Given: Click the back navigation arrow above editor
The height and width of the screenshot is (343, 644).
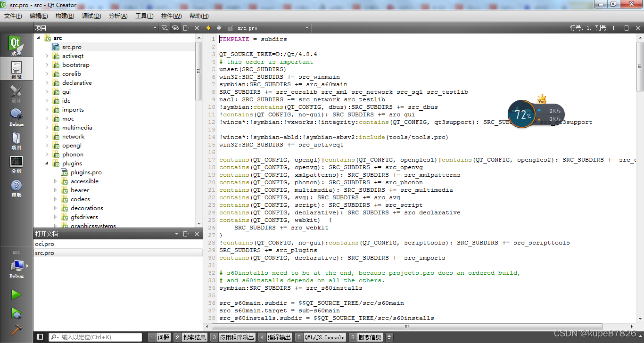Looking at the screenshot, I should [x=208, y=27].
